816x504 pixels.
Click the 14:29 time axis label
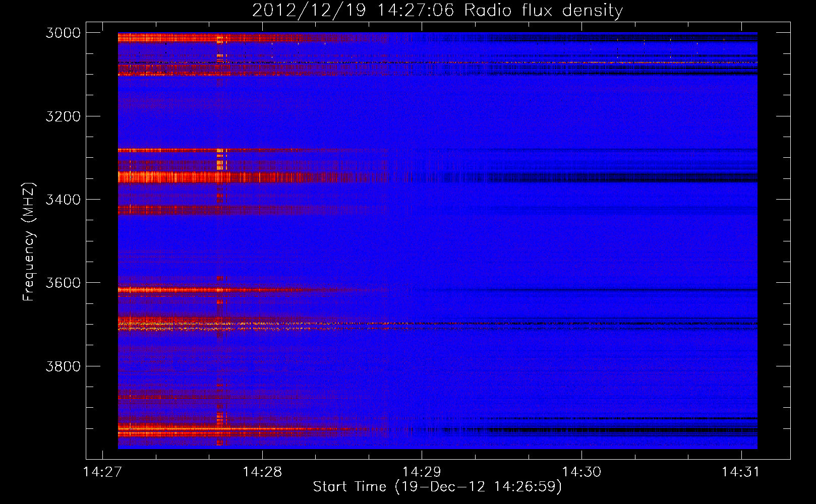point(422,472)
